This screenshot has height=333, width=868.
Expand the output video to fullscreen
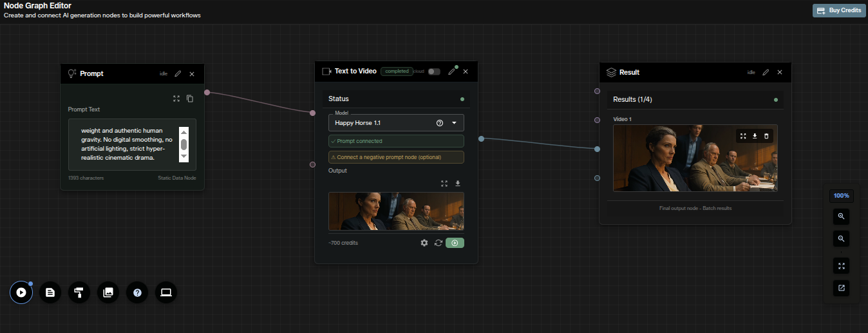coord(444,184)
